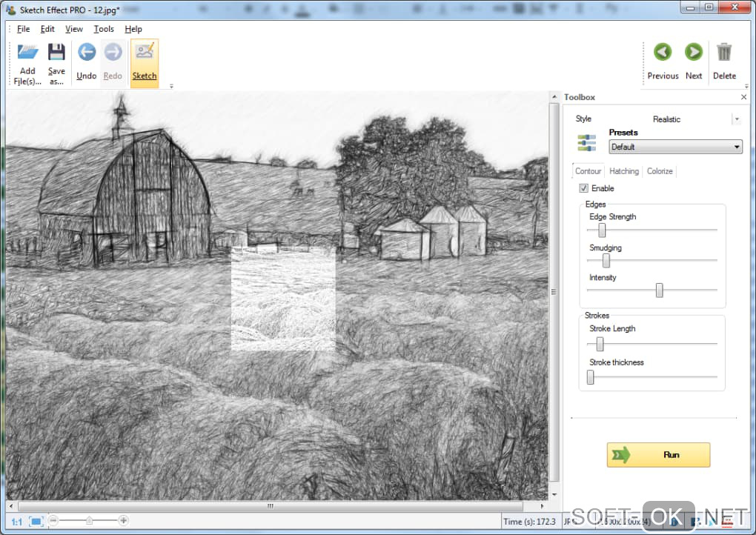Open the View menu

point(74,29)
